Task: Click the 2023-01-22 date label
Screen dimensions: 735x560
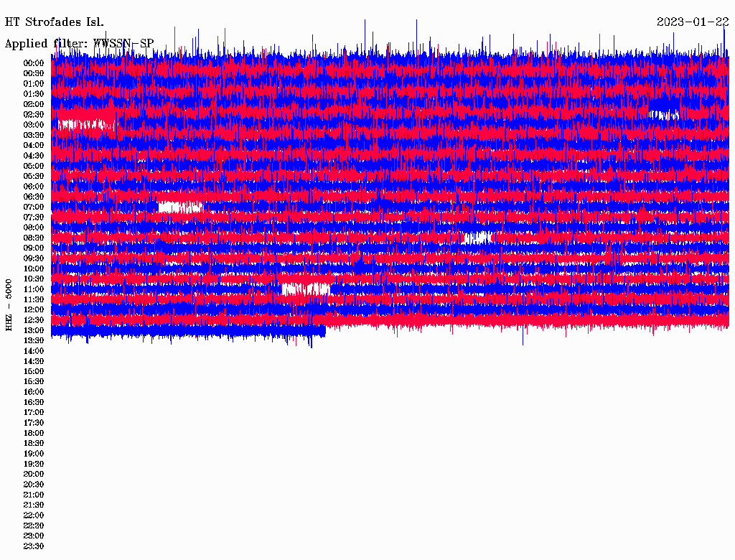Action: pyautogui.click(x=693, y=22)
